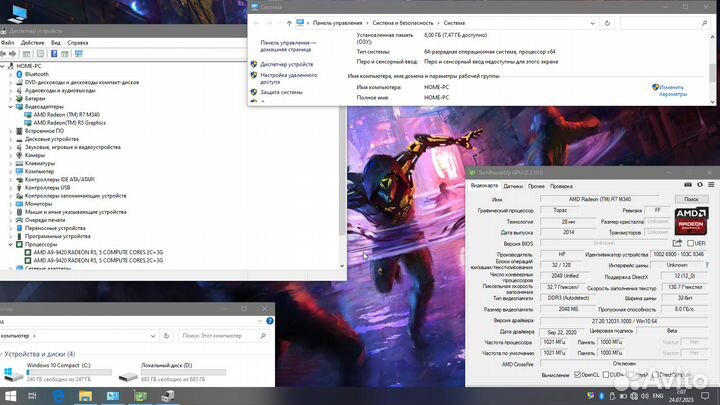Toggle the CUDA checkbox in GPU-Z
Viewport: 720px width, 405px height.
pyautogui.click(x=606, y=375)
